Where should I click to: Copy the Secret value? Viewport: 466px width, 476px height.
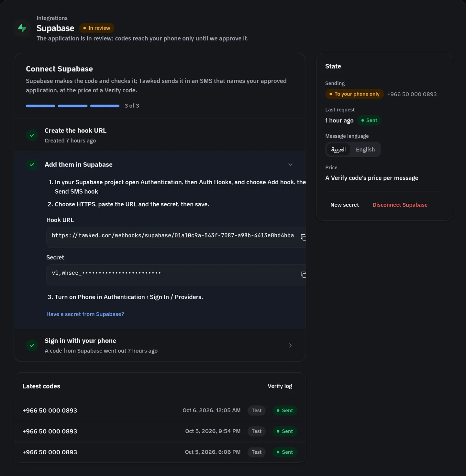click(x=303, y=275)
